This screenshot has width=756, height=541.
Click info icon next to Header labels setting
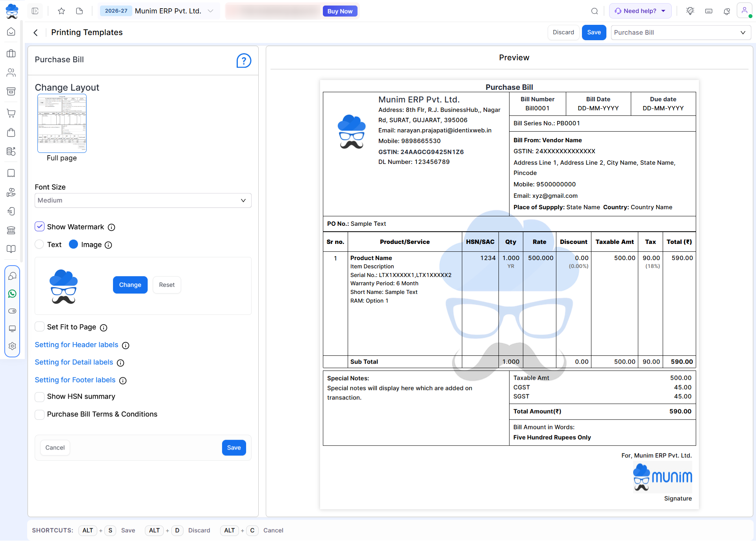point(126,346)
